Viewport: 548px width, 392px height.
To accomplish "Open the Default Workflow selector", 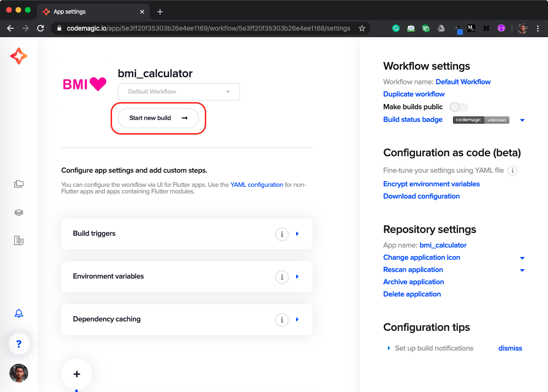I will tap(178, 91).
